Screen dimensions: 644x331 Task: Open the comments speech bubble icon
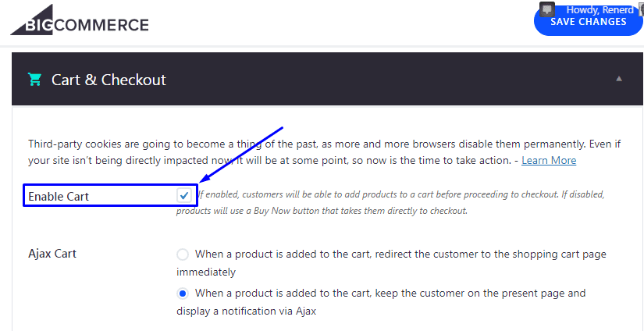coord(547,9)
